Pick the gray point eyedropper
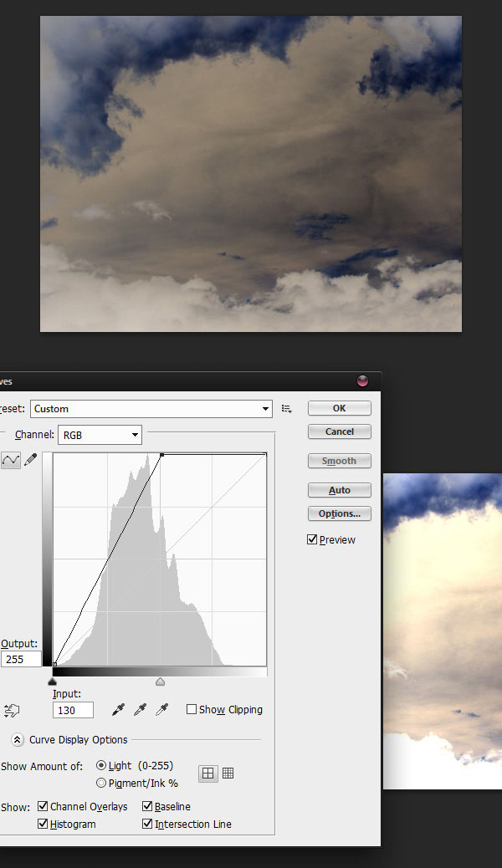 click(x=141, y=710)
